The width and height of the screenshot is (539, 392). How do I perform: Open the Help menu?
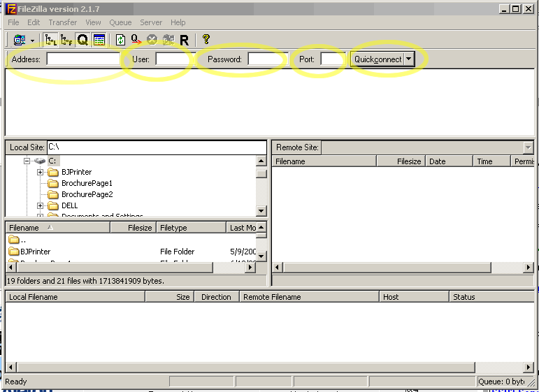pos(178,22)
